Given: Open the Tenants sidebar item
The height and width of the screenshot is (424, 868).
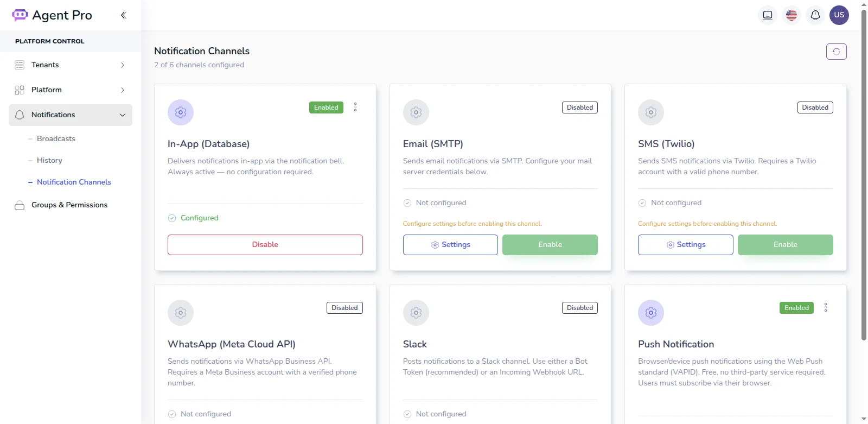Looking at the screenshot, I should (x=71, y=65).
